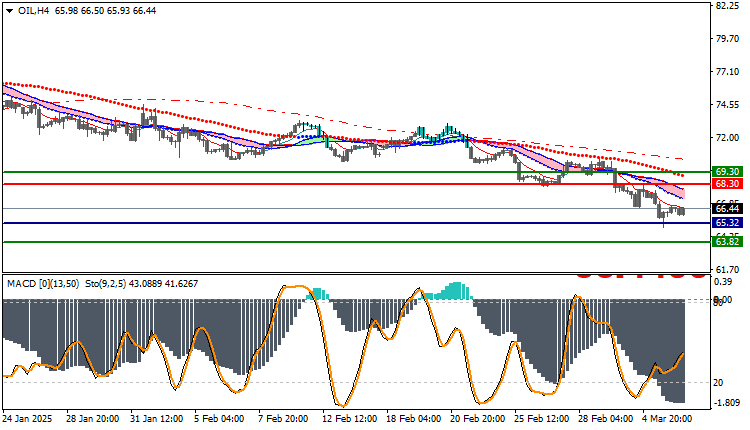Screen dimensions: 750x430
Task: Select the blue 65.32 price level tag
Action: click(727, 223)
